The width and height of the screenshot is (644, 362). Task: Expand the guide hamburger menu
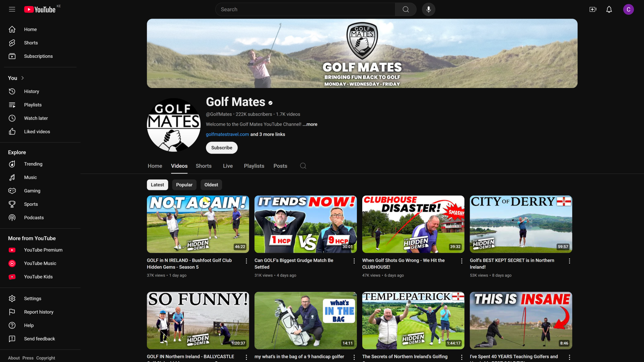point(12,9)
